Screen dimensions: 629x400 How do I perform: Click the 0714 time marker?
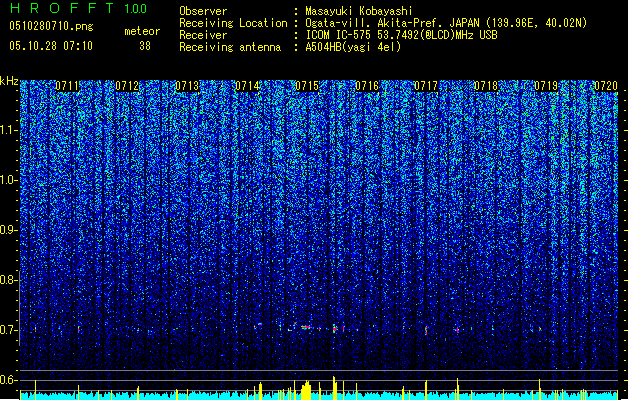coord(247,86)
